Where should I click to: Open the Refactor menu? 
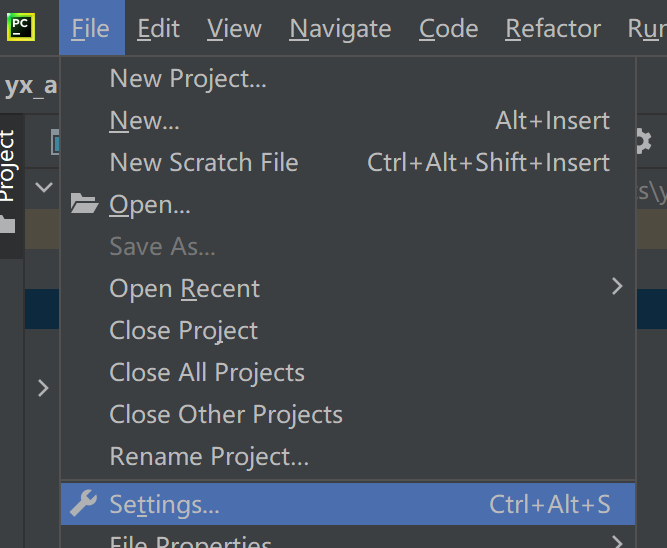(553, 29)
